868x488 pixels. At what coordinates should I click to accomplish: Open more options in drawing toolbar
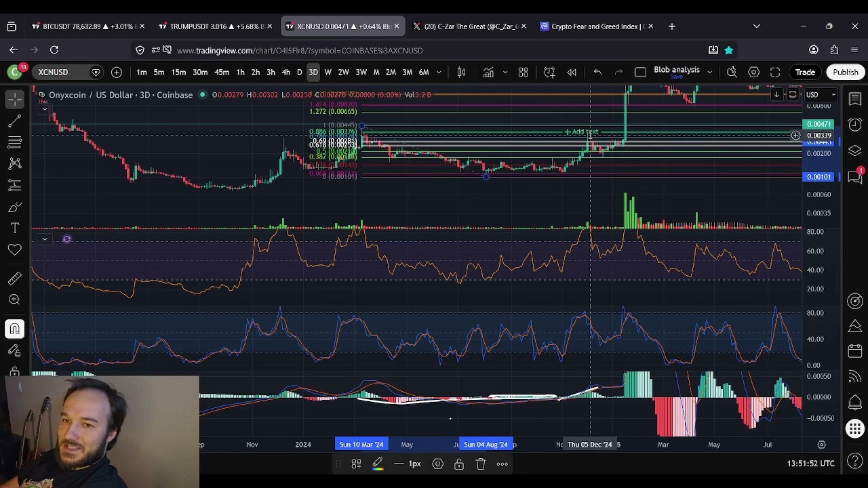[x=502, y=464]
